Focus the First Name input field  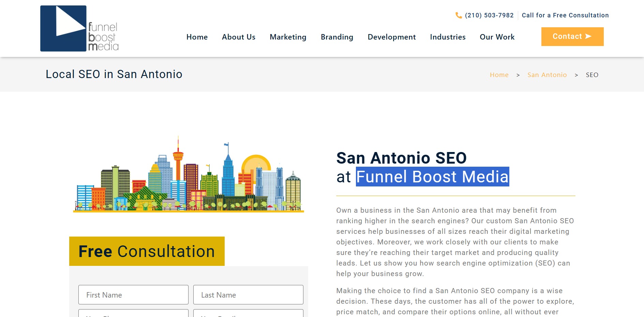click(x=133, y=295)
